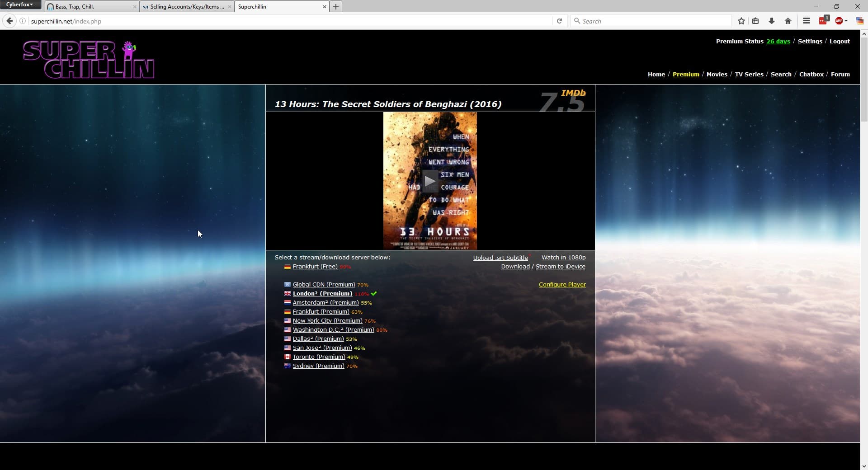Open the downloads arrow icon
Screen dimensions: 868x470
point(772,21)
